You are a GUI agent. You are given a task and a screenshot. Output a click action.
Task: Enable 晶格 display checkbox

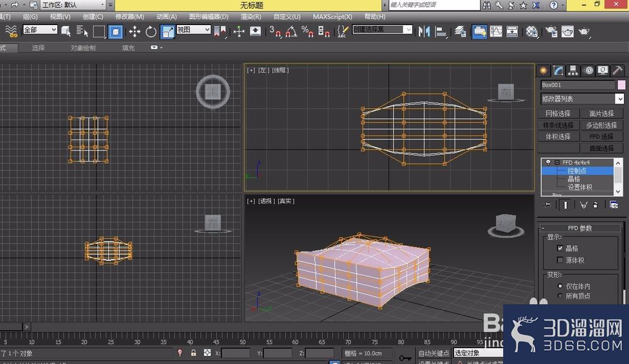pos(560,248)
